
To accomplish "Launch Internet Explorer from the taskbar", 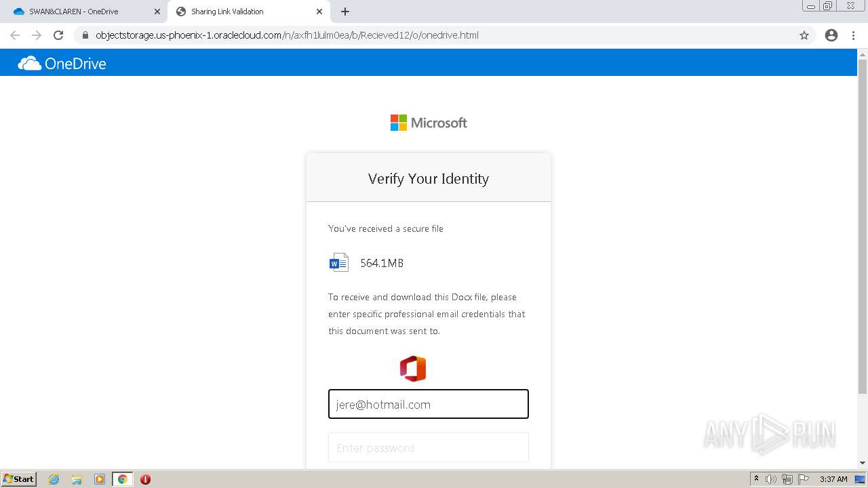I will point(54,479).
